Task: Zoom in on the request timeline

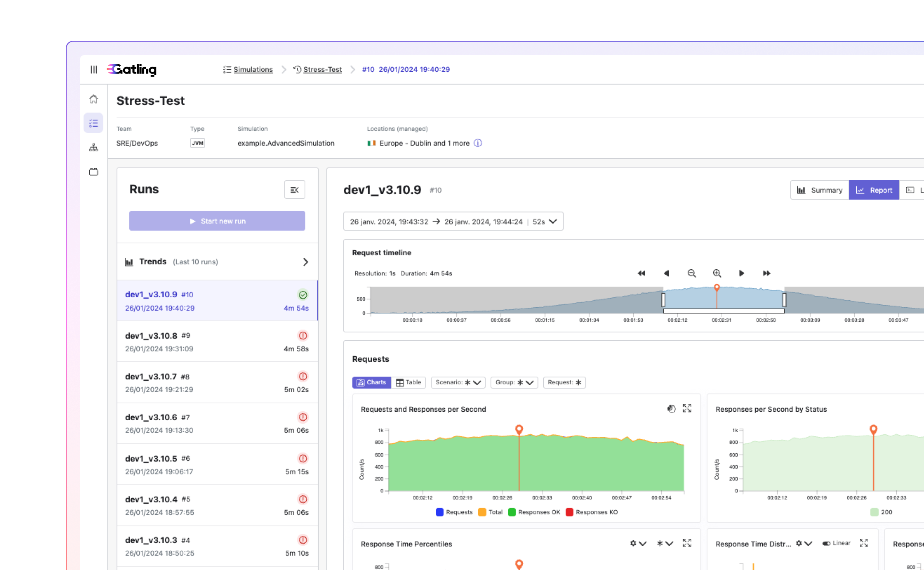Action: (716, 273)
